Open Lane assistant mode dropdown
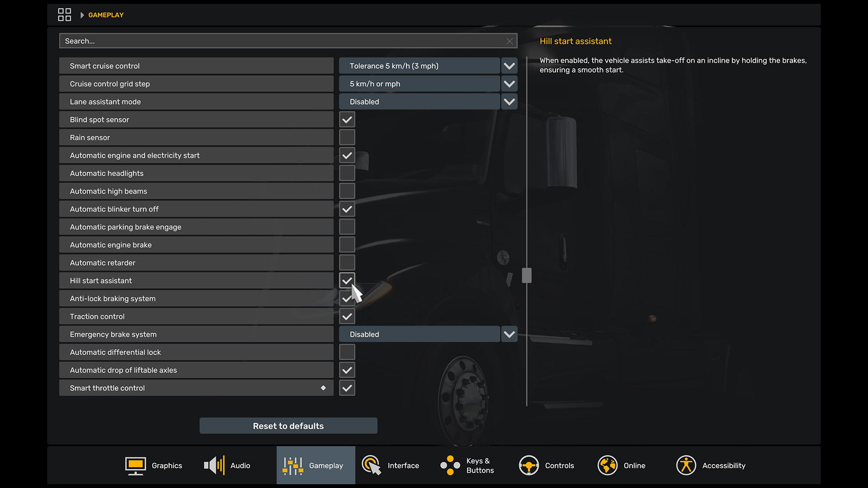The image size is (868, 488). pyautogui.click(x=509, y=102)
